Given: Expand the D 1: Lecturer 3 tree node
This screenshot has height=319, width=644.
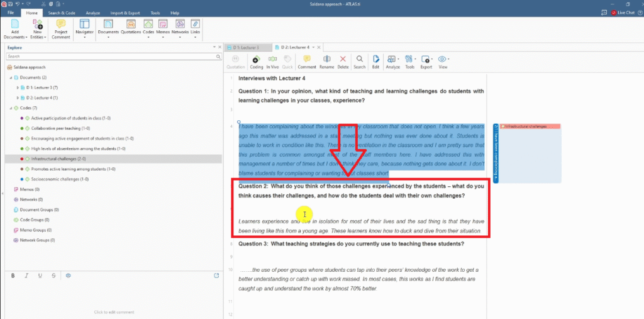Looking at the screenshot, I should [18, 87].
